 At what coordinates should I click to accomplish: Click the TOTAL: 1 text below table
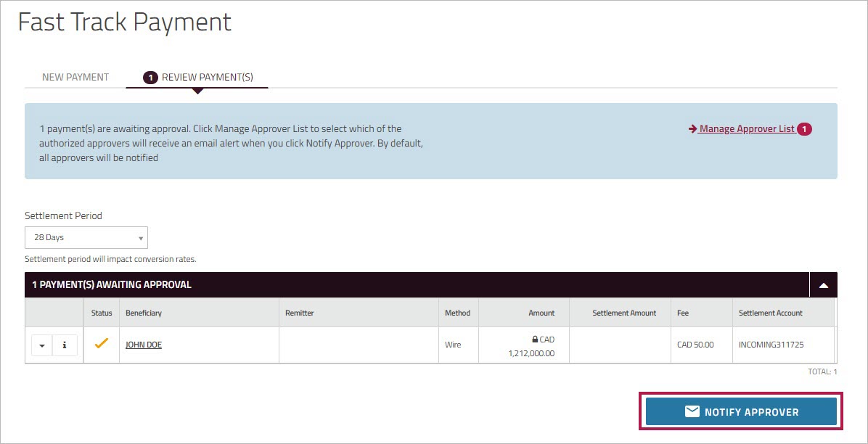822,372
